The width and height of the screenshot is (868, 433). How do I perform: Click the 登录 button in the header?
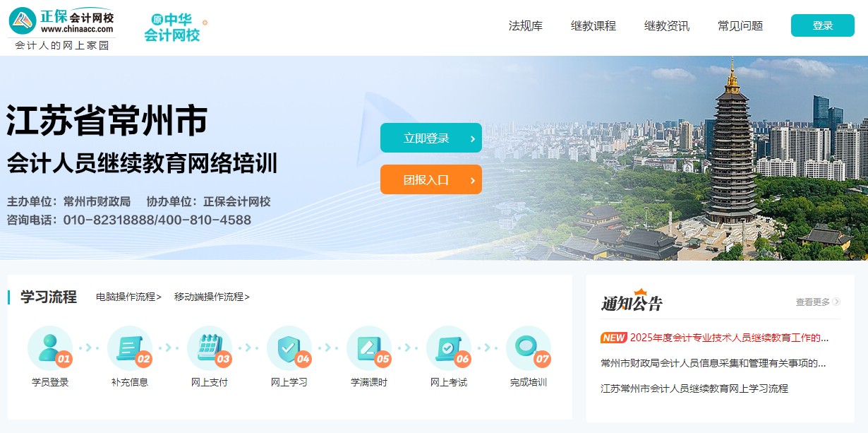(823, 25)
